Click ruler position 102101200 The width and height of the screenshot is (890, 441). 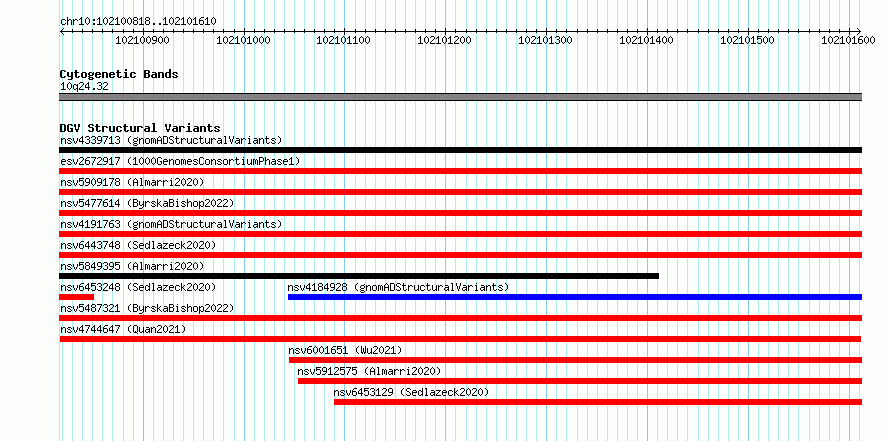(444, 40)
